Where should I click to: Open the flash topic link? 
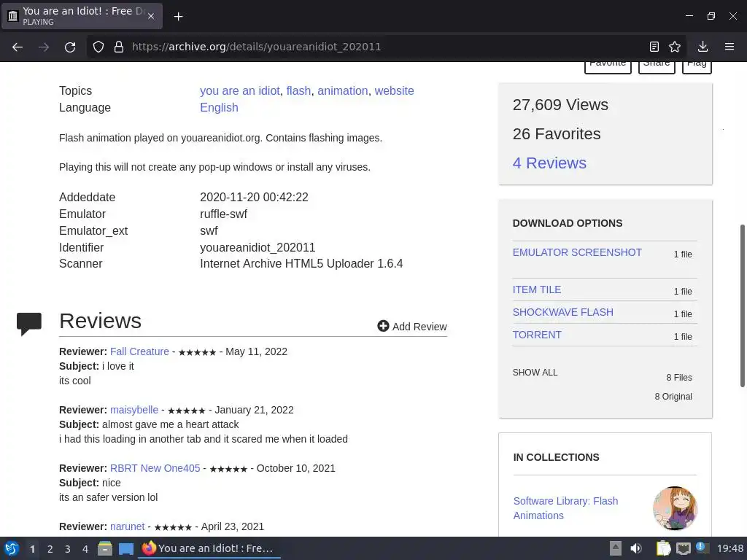[298, 90]
